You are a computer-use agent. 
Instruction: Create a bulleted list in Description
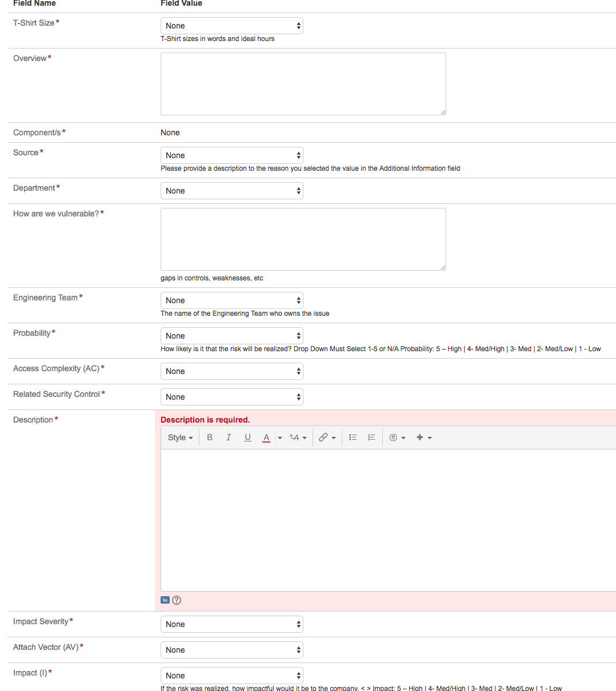click(x=353, y=437)
